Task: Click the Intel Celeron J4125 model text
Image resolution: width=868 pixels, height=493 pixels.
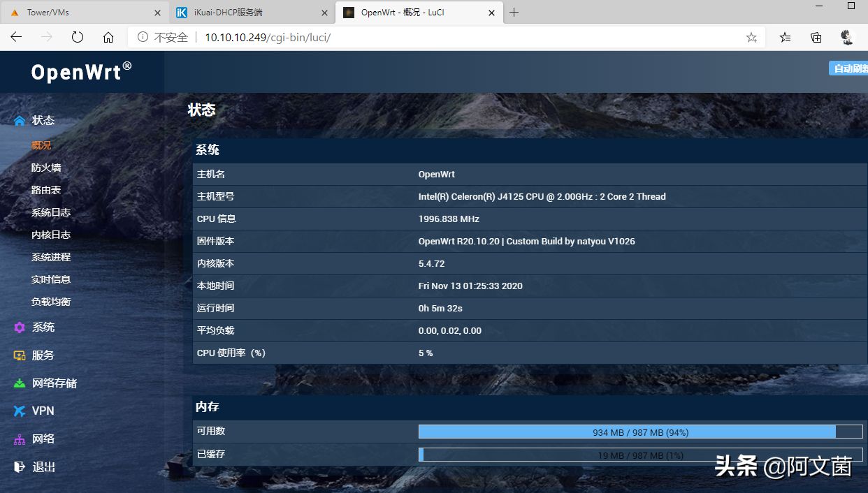Action: (x=542, y=197)
